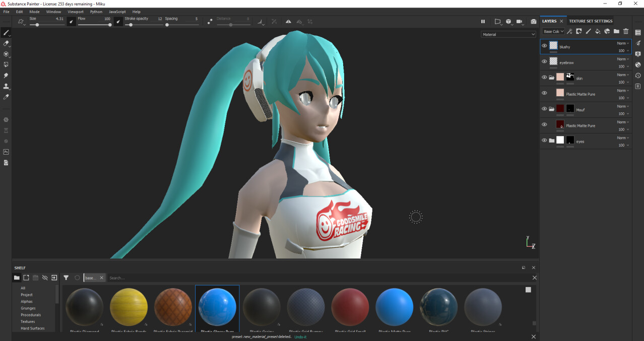Toggle lazy mouse icon before Distance
Screen dimensions: 644x341
[210, 22]
